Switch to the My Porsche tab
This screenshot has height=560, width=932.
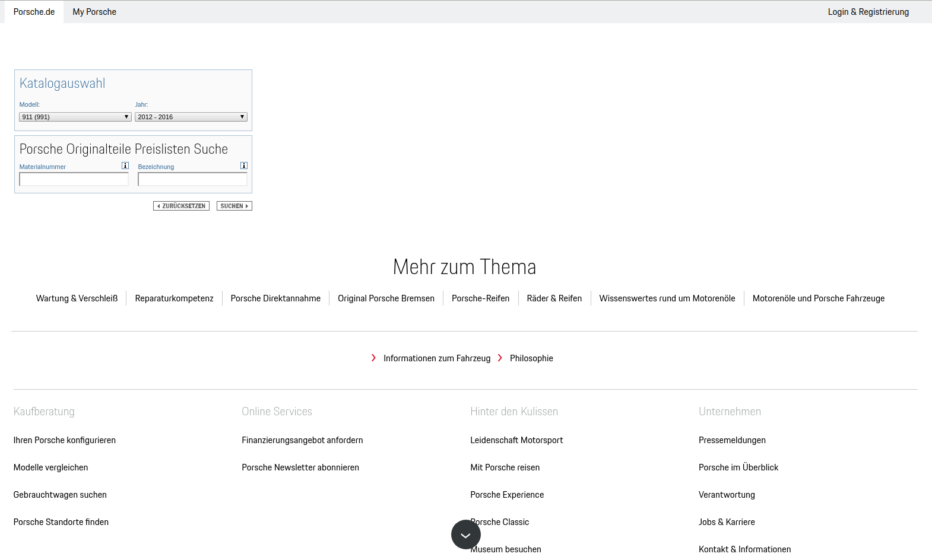click(x=94, y=12)
